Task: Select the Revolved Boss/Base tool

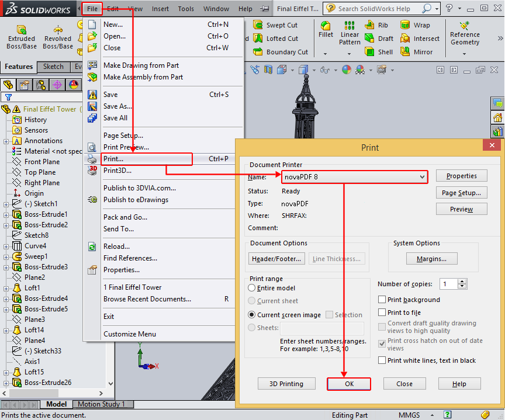Action: point(58,37)
